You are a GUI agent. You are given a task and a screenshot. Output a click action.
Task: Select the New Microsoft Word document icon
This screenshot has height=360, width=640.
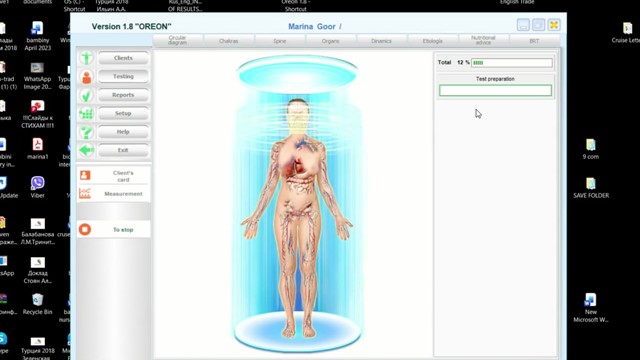[591, 308]
